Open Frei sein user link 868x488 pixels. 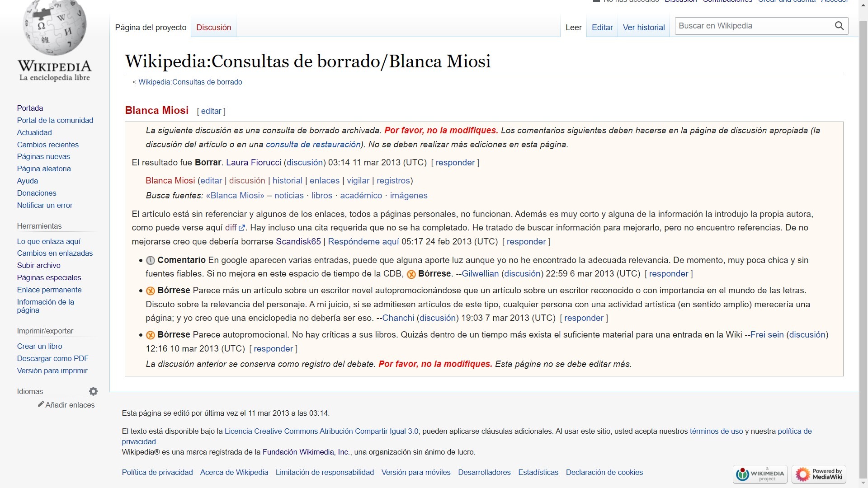click(x=767, y=335)
